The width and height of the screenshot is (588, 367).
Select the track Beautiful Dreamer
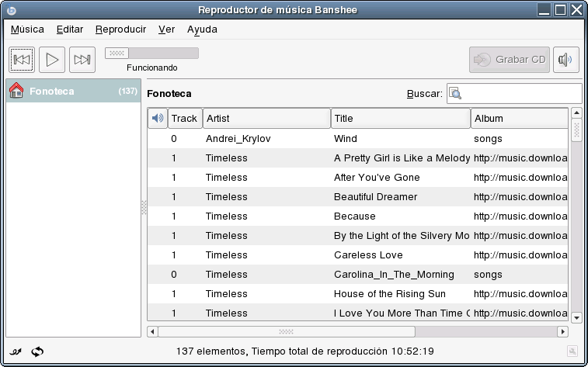pyautogui.click(x=375, y=197)
